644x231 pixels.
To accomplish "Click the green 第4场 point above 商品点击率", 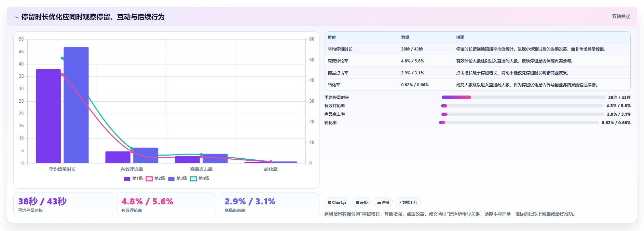I will (x=201, y=155).
